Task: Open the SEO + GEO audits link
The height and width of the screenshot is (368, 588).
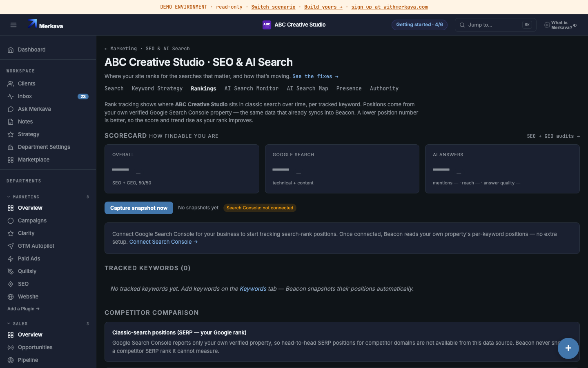Action: point(553,136)
